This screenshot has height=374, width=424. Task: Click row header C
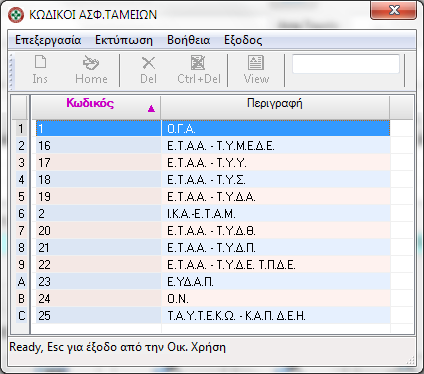[21, 316]
